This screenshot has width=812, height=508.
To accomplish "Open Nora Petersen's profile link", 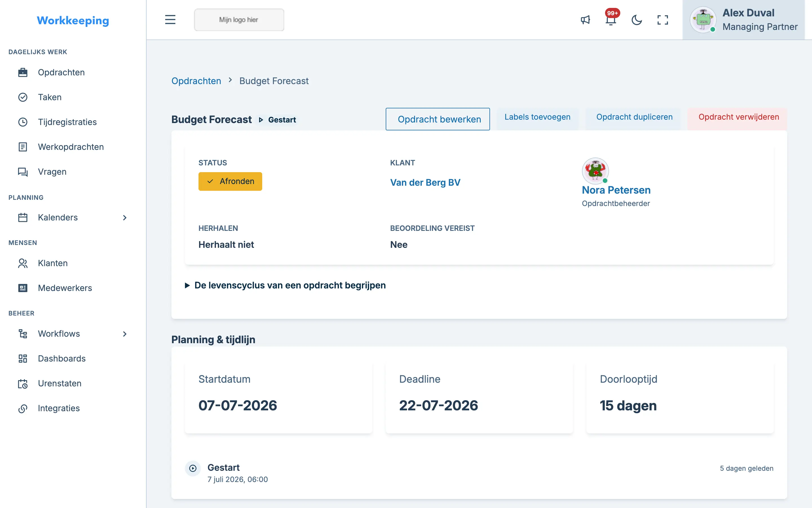I will point(616,190).
